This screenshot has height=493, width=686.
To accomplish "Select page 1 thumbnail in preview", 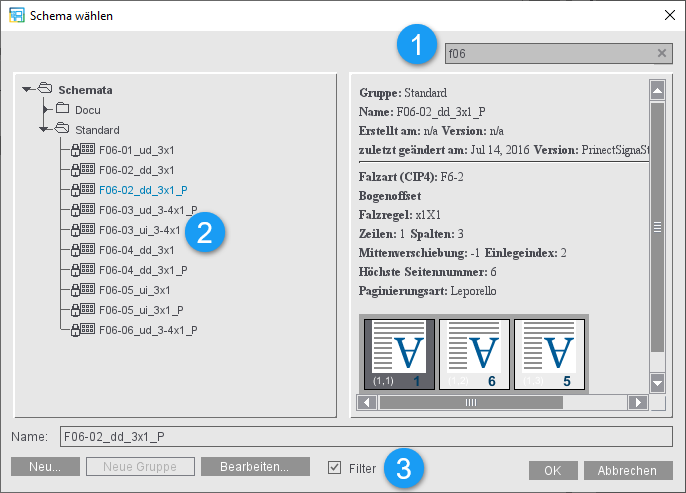I will pos(399,354).
